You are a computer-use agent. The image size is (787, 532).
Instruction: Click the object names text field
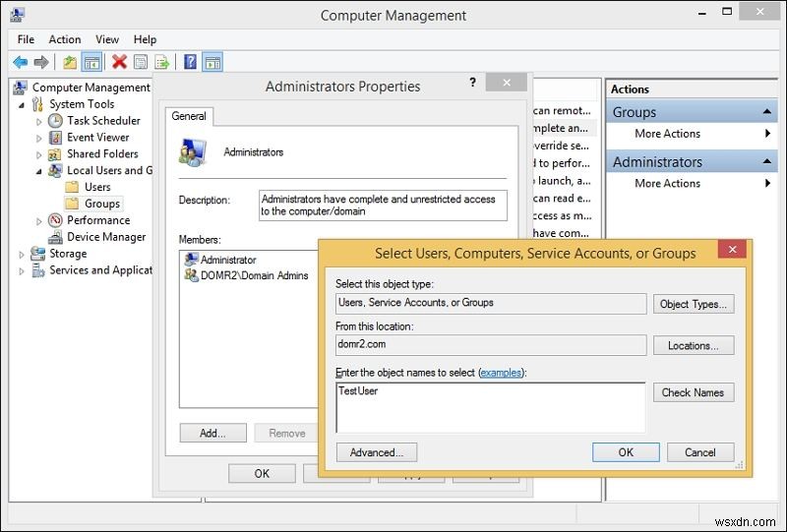click(x=490, y=407)
